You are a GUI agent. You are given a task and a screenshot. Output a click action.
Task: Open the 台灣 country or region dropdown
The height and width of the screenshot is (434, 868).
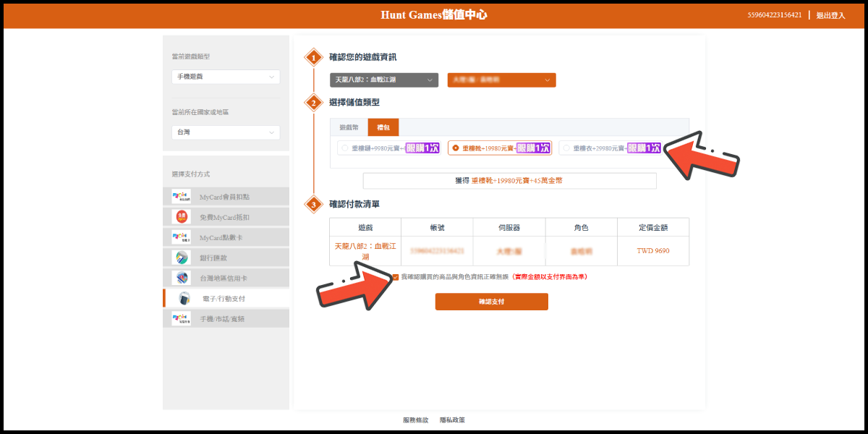pyautogui.click(x=225, y=132)
